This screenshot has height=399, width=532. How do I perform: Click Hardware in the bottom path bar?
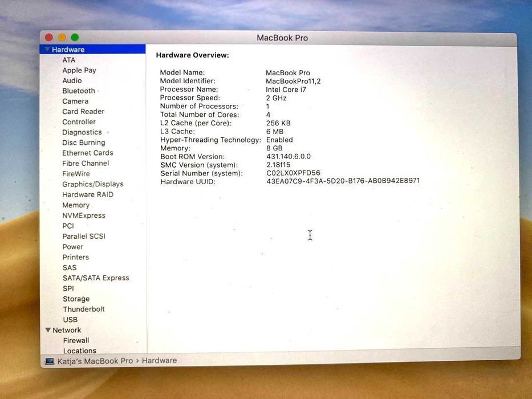pos(159,360)
